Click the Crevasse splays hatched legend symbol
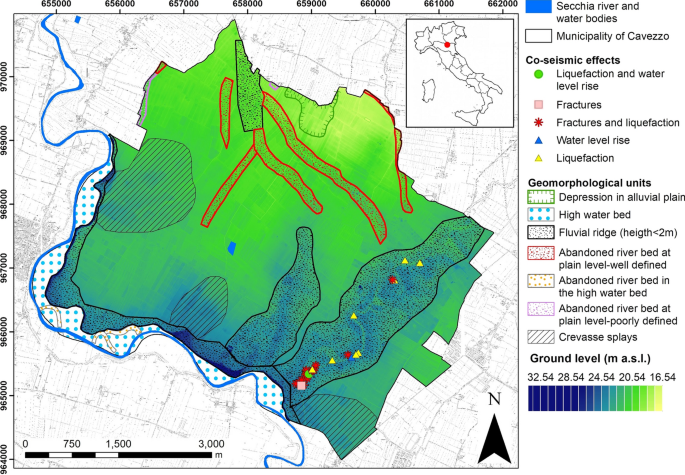Image resolution: width=685 pixels, height=475 pixels. (541, 337)
